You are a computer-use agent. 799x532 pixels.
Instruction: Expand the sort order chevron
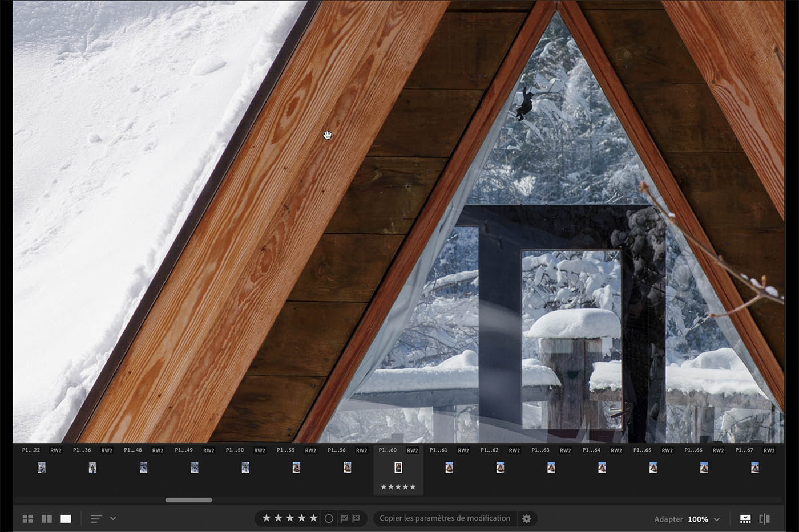point(113,518)
